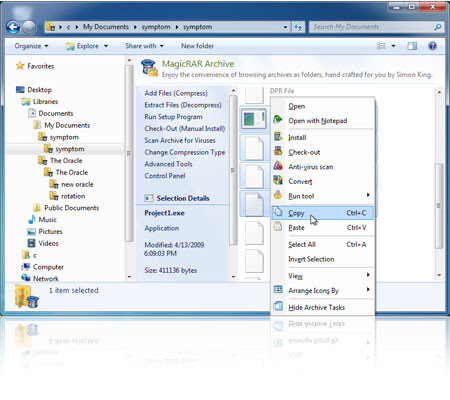Choose Invert Selection in context menu
450x400 pixels.
point(323,259)
